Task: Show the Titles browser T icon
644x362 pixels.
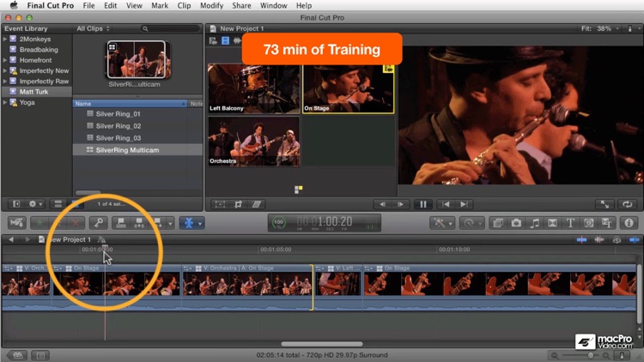Action: (570, 223)
